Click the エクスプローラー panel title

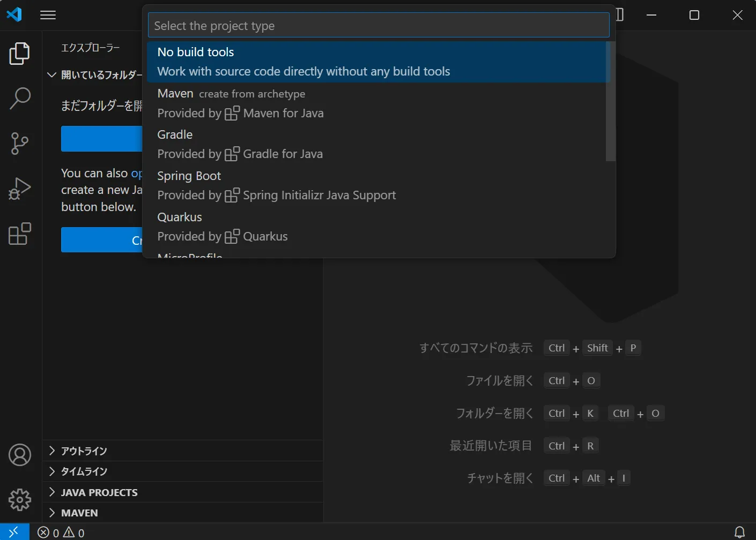pyautogui.click(x=90, y=48)
